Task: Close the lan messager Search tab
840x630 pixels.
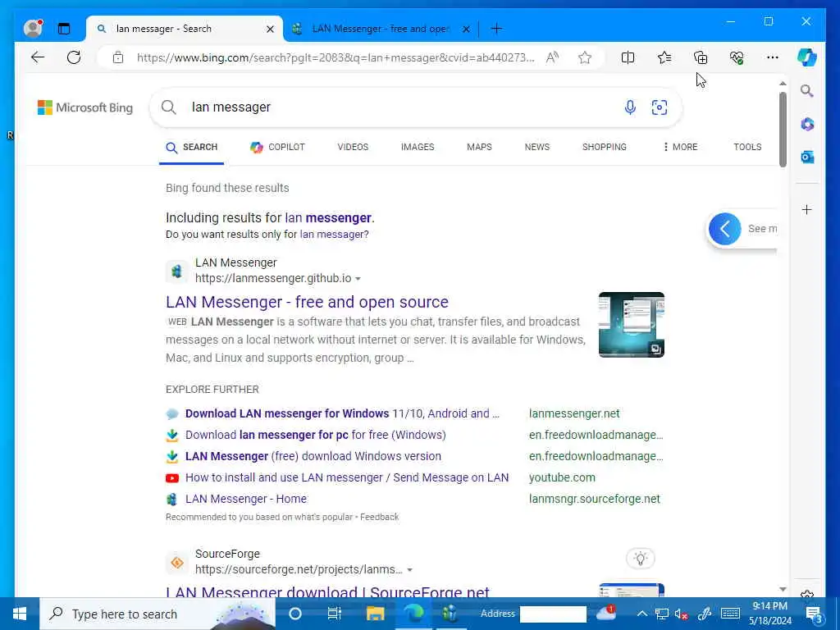Action: click(271, 29)
